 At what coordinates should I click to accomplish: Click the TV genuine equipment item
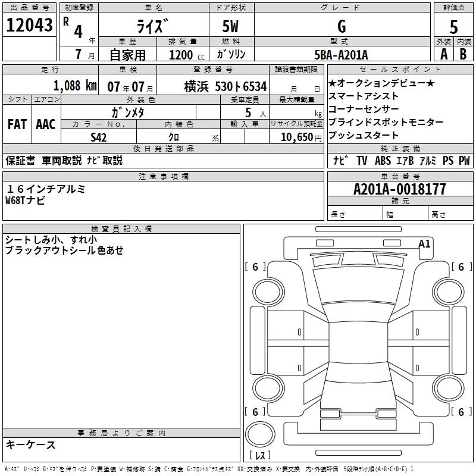coord(362,160)
